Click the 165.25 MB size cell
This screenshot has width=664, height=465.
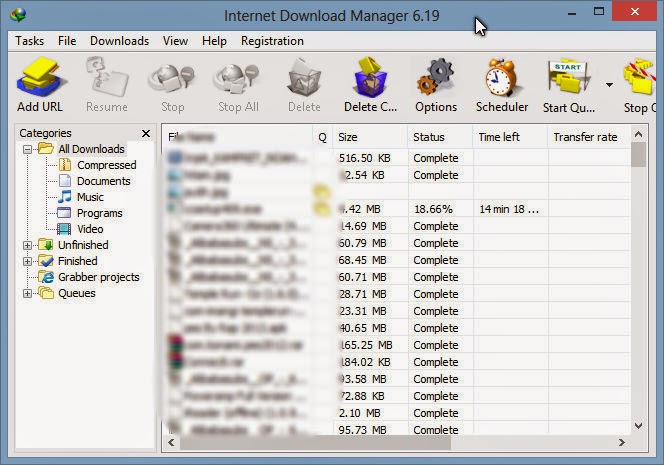367,345
